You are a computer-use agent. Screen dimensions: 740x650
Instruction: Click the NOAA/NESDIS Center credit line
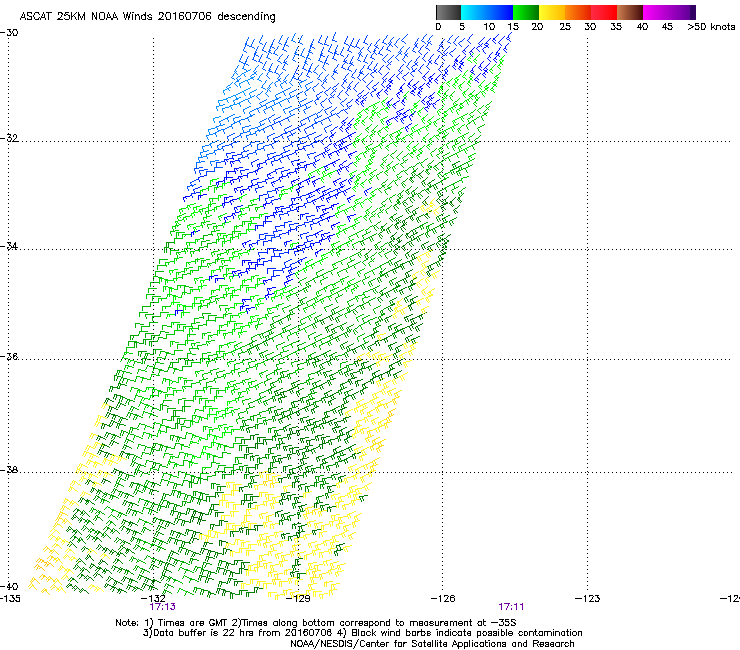(x=432, y=644)
